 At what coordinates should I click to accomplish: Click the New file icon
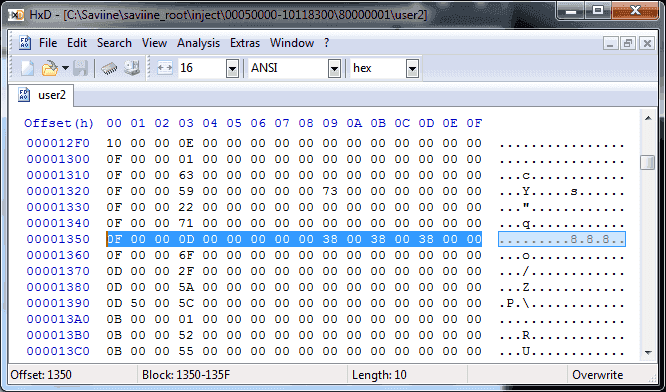tap(27, 68)
